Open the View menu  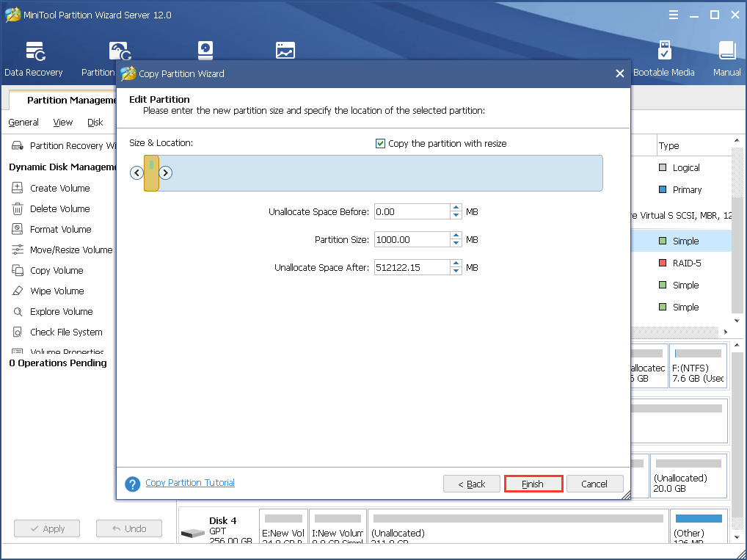coord(63,123)
